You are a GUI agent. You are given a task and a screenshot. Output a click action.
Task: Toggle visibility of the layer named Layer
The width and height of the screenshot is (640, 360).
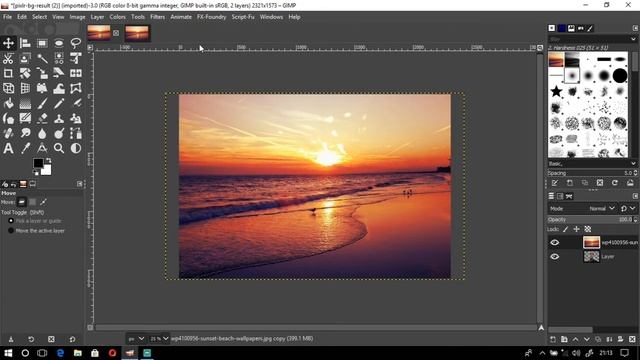(554, 257)
